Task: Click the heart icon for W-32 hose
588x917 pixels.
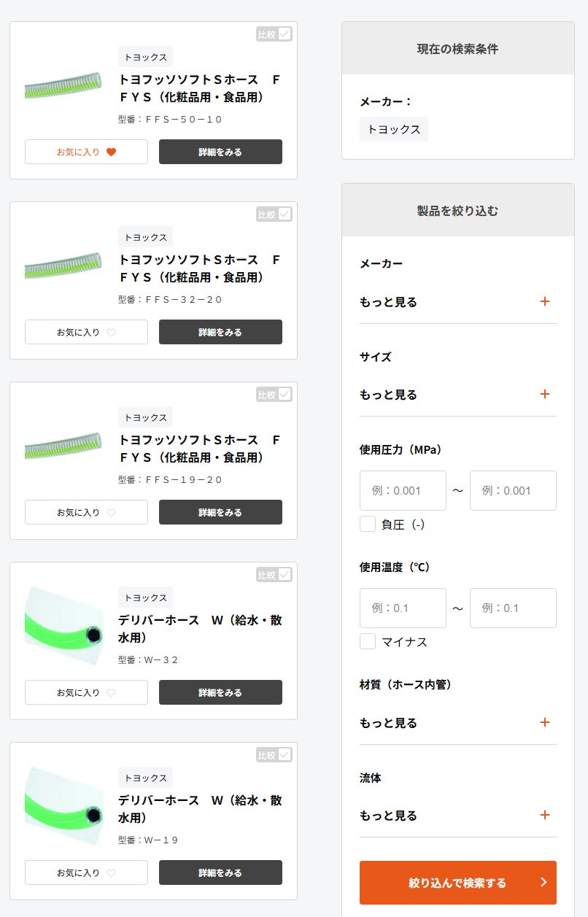Action: (x=112, y=693)
